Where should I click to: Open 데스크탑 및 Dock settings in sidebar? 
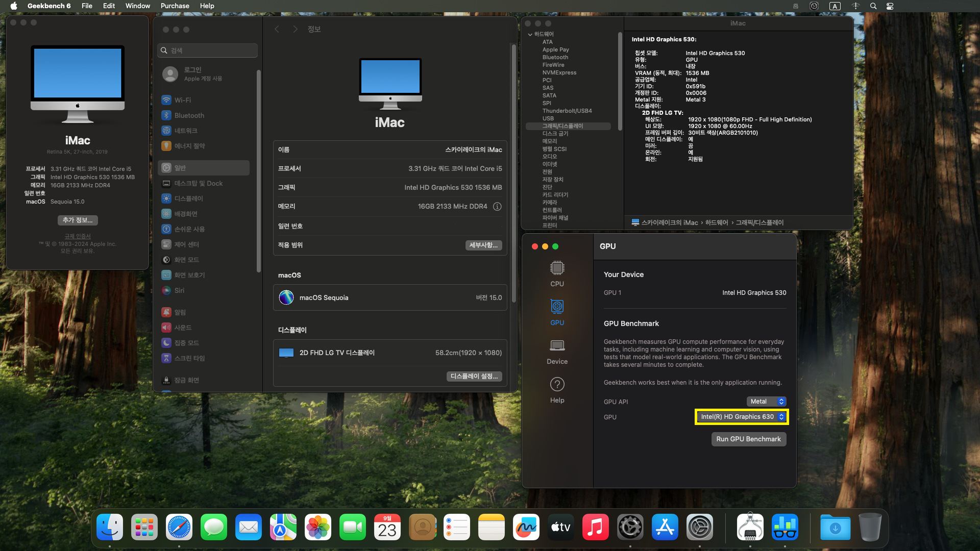coord(204,183)
